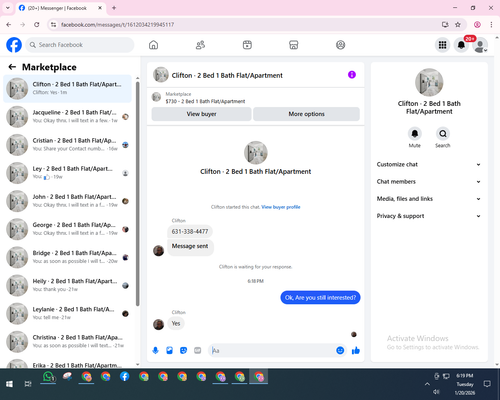Open the Chrome tab search dropdown
The width and height of the screenshot is (500, 400).
pos(8,8)
